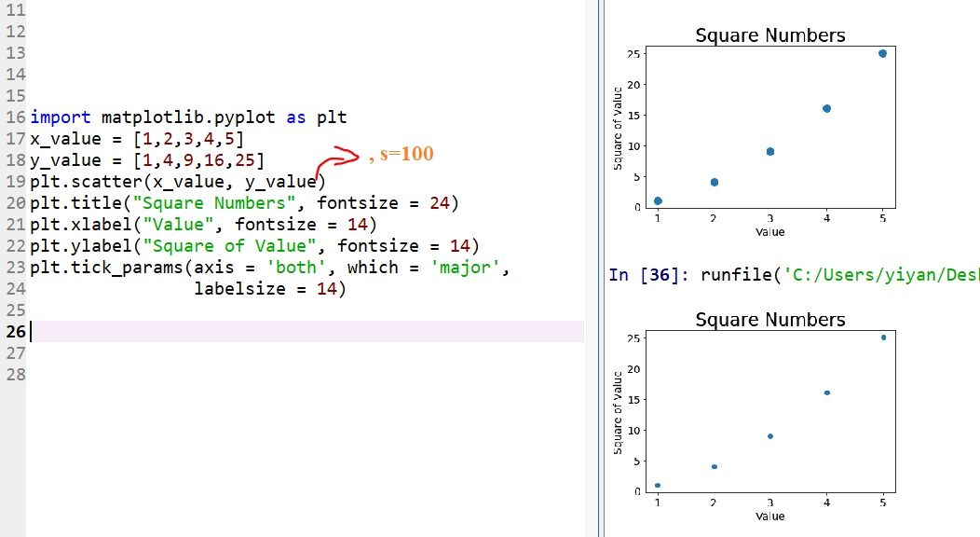Click the runfile path string in the console
The width and height of the screenshot is (980, 537).
click(880, 275)
